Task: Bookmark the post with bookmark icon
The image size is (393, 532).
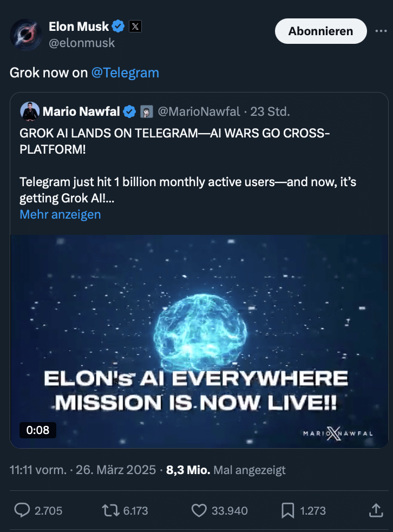Action: tap(289, 510)
